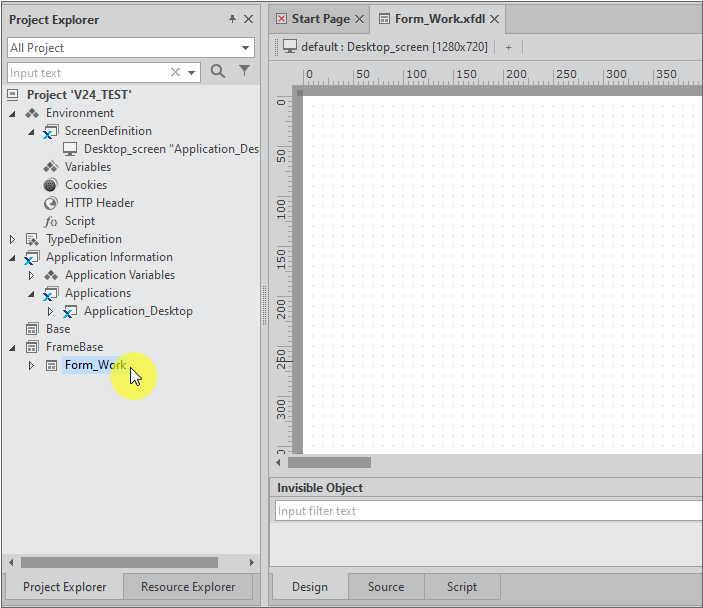Click the Cookies icon in the tree
Image resolution: width=703 pixels, height=608 pixels.
(x=51, y=185)
